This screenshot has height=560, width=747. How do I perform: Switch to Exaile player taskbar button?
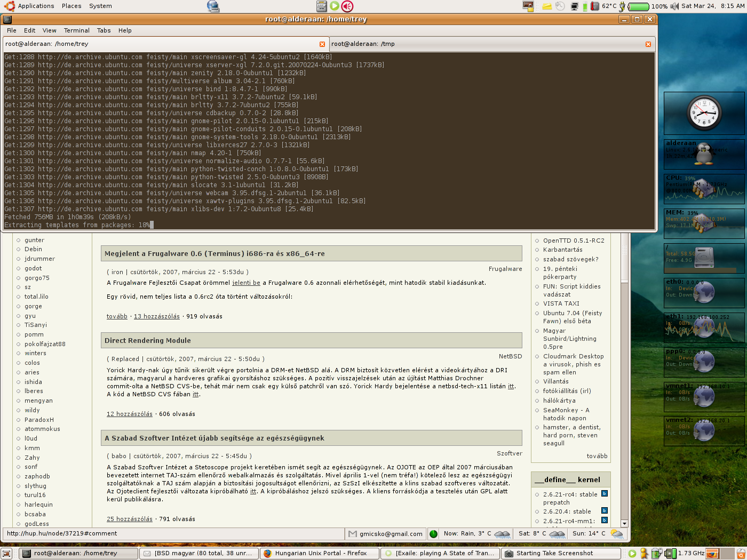[x=441, y=554]
